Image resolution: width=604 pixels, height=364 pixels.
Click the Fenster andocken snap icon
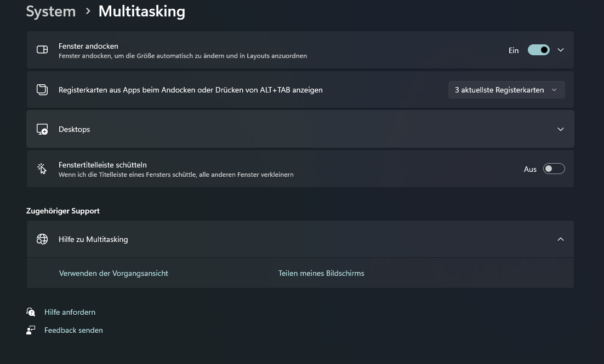tap(42, 50)
